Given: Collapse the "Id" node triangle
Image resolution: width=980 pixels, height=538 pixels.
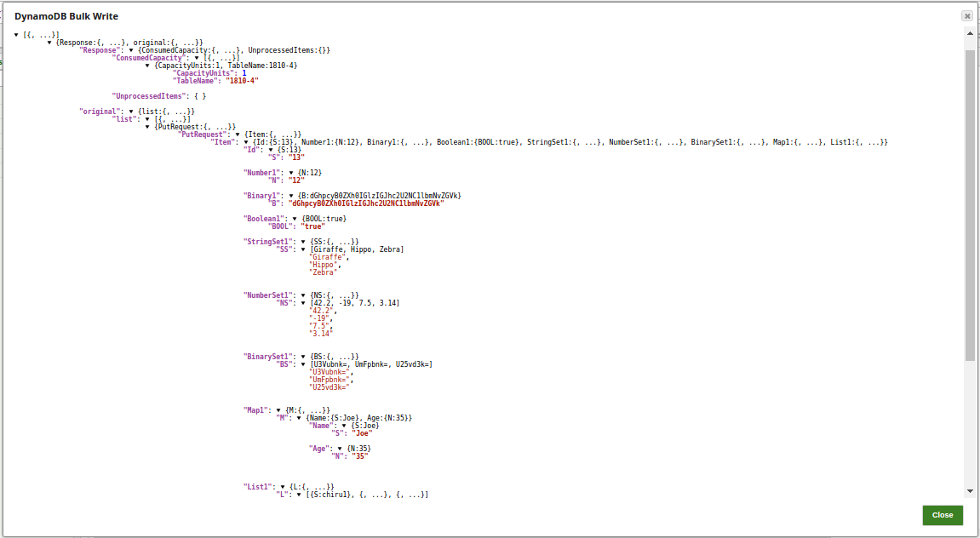Looking at the screenshot, I should coord(271,150).
